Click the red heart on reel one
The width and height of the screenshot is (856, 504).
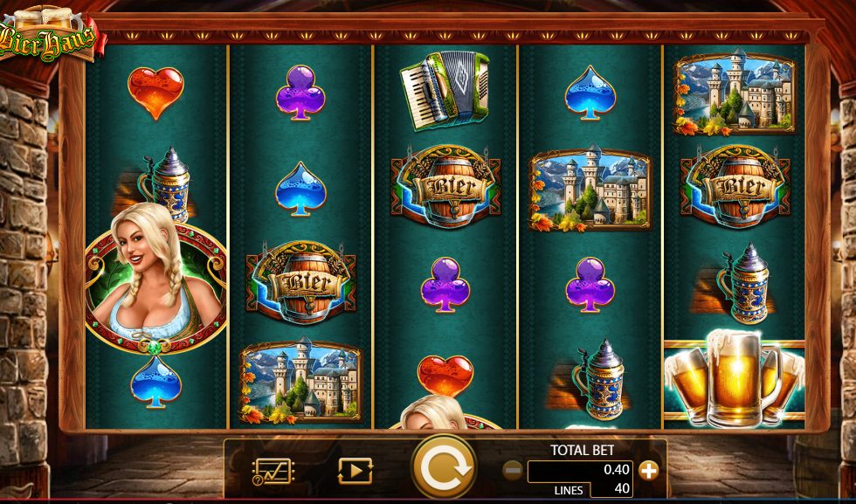point(155,93)
